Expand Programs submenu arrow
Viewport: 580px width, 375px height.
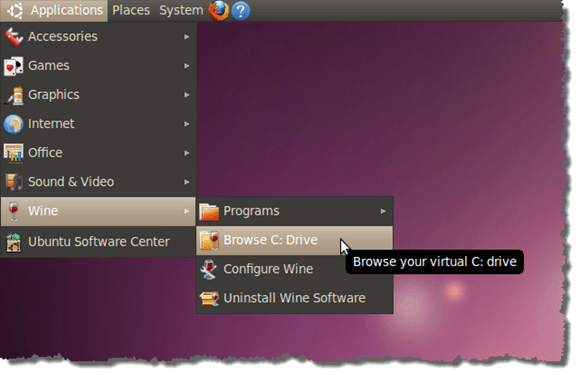[x=383, y=211]
